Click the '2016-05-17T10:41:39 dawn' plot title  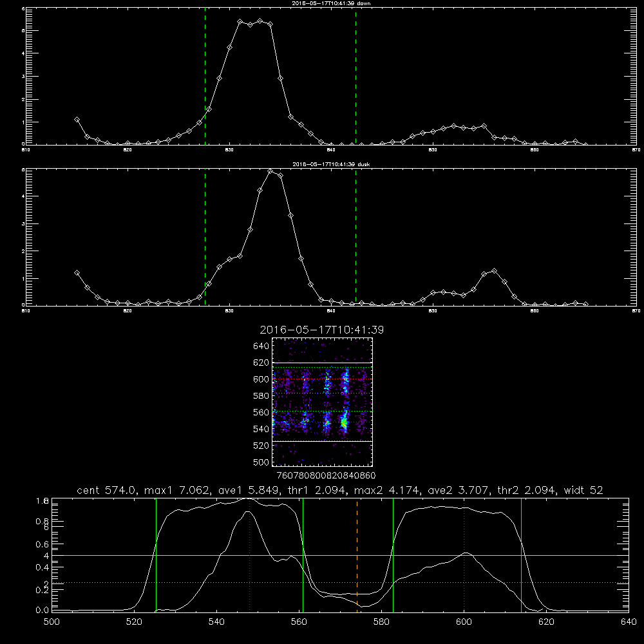tap(331, 3)
